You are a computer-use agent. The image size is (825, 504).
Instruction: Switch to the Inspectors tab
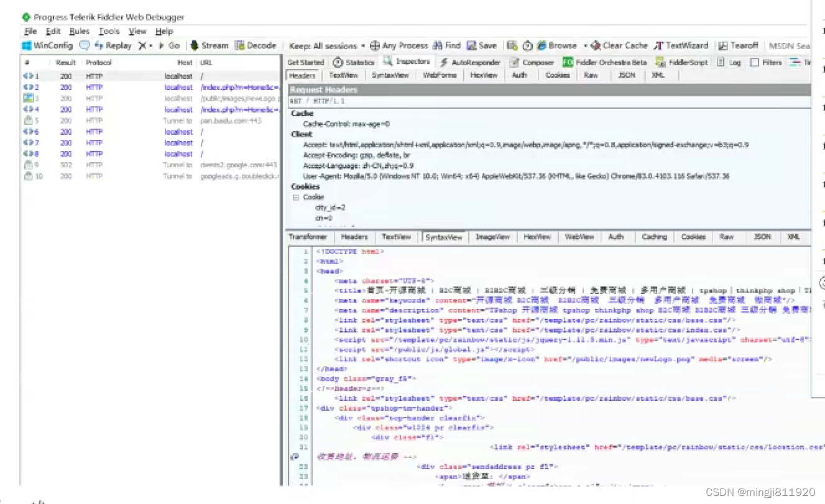click(407, 62)
